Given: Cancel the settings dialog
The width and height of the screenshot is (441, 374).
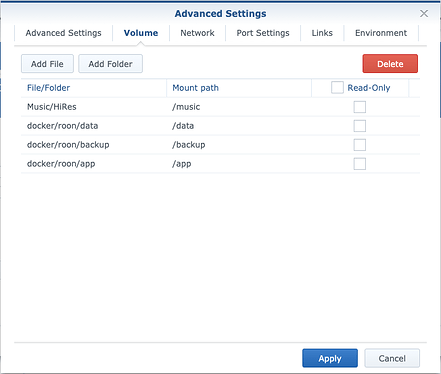Looking at the screenshot, I should pos(392,358).
